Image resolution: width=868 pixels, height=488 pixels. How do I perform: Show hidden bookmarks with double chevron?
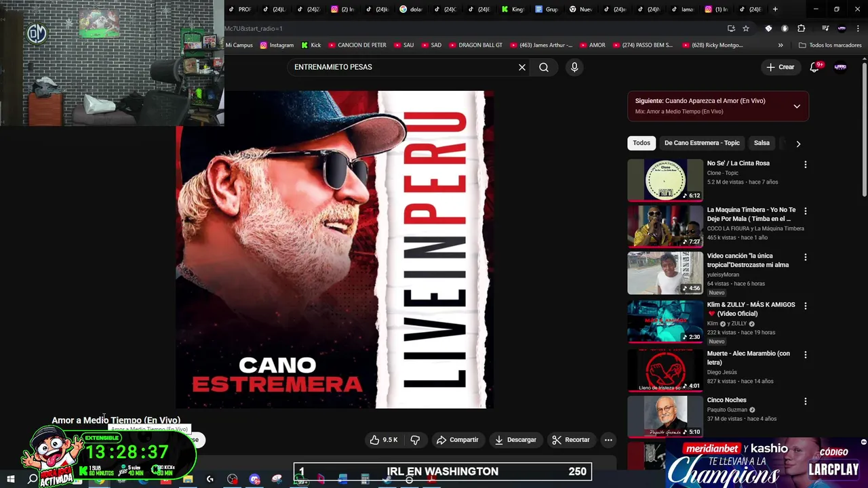[x=781, y=45]
